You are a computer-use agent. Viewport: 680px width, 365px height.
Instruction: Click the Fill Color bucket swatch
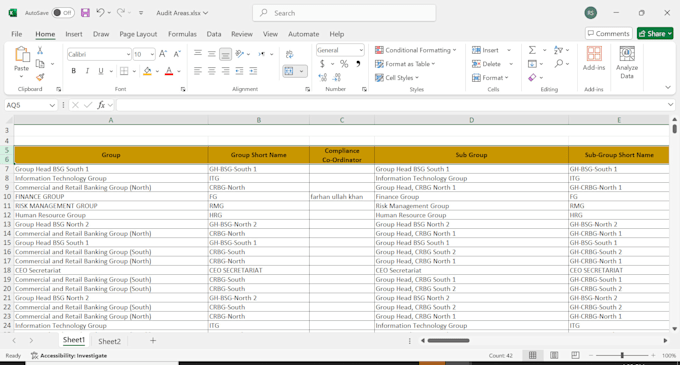pyautogui.click(x=147, y=71)
